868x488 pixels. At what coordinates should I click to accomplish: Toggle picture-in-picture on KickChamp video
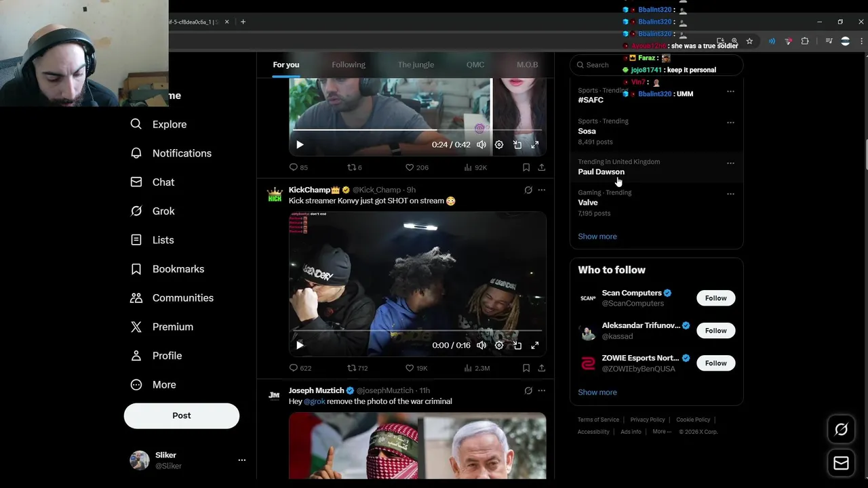[x=517, y=345]
